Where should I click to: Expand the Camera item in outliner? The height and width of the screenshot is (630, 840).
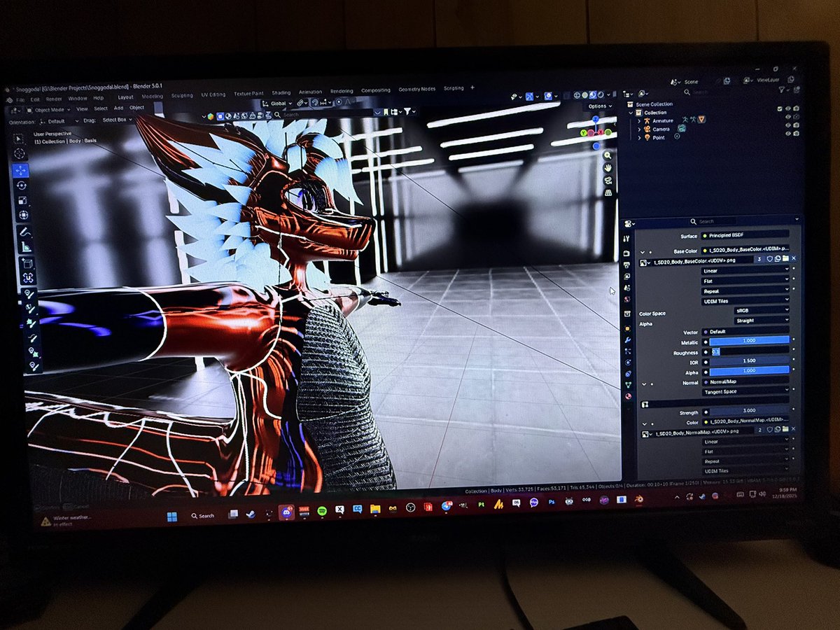pyautogui.click(x=639, y=129)
